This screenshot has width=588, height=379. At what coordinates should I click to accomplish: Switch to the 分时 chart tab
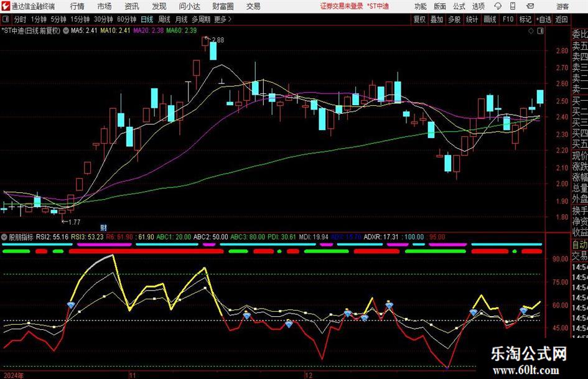(x=21, y=19)
